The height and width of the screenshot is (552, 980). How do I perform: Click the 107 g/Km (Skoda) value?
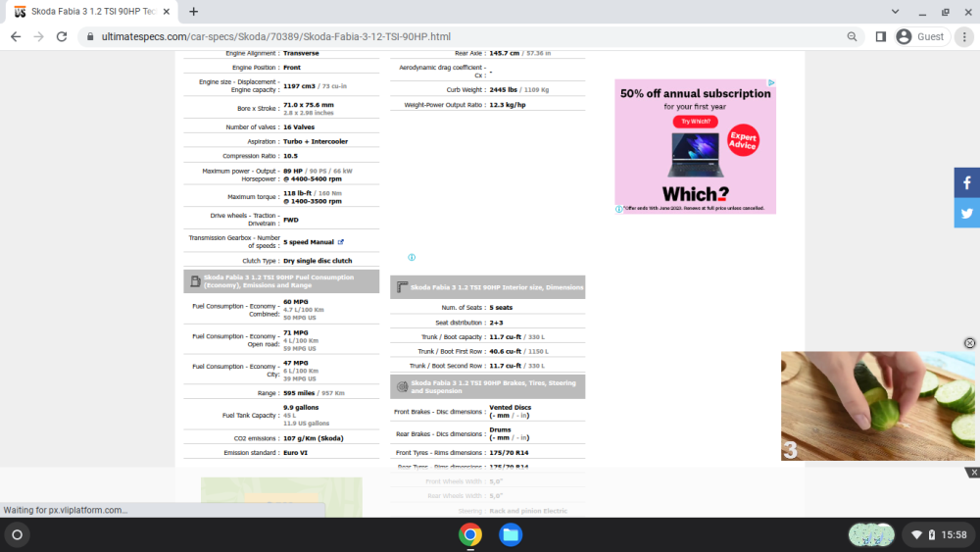tap(314, 438)
